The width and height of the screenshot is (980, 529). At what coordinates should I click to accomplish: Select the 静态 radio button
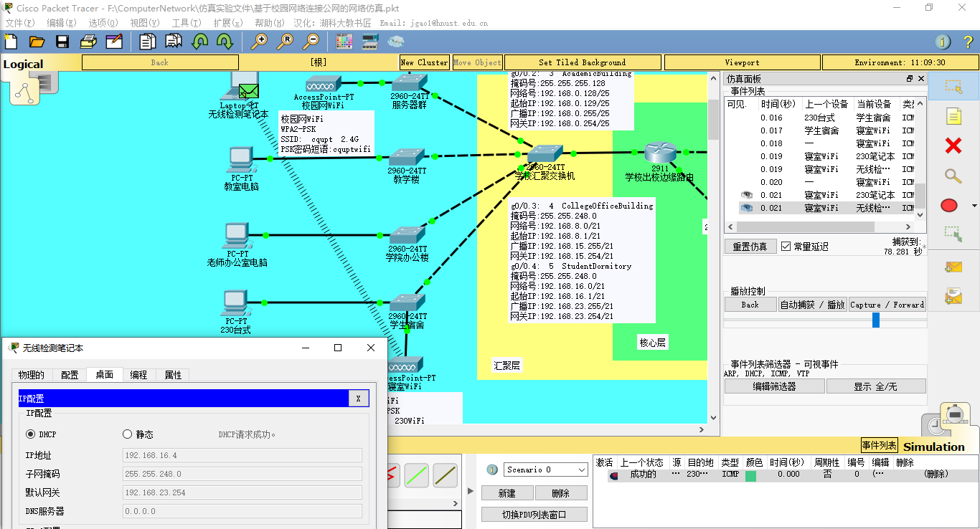128,434
